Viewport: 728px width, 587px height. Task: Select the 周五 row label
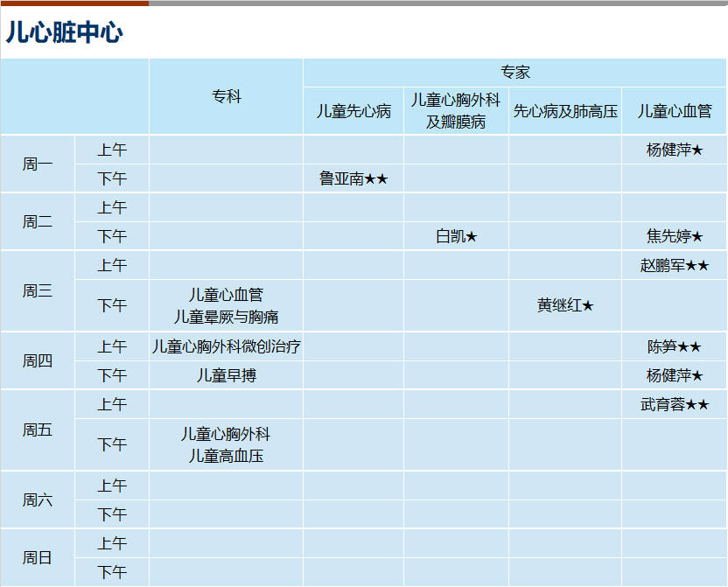(37, 430)
